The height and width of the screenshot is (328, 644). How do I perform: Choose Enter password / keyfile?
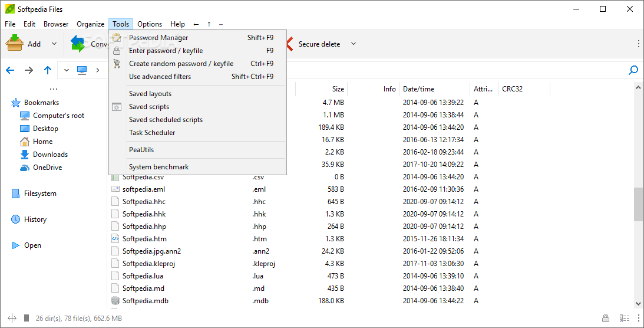point(197,51)
